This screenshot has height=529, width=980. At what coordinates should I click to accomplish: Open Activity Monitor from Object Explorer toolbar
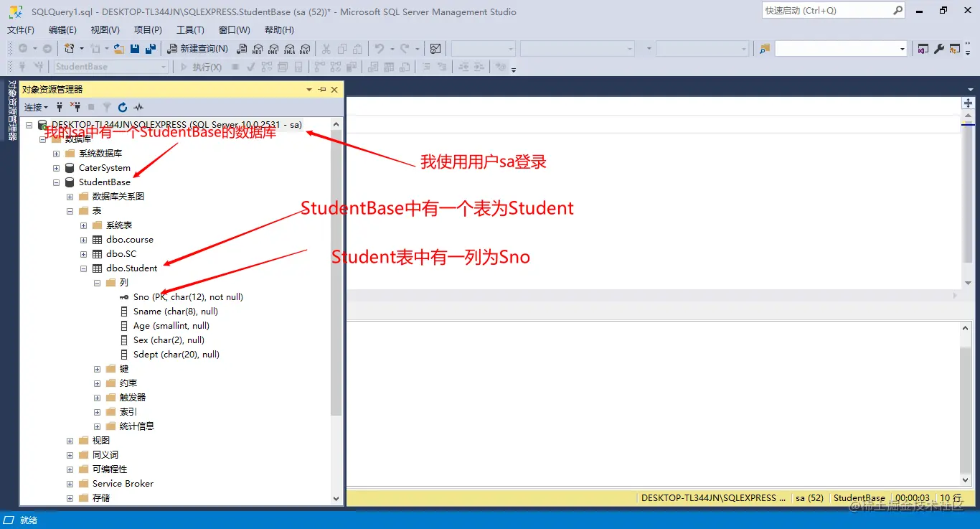(x=138, y=107)
